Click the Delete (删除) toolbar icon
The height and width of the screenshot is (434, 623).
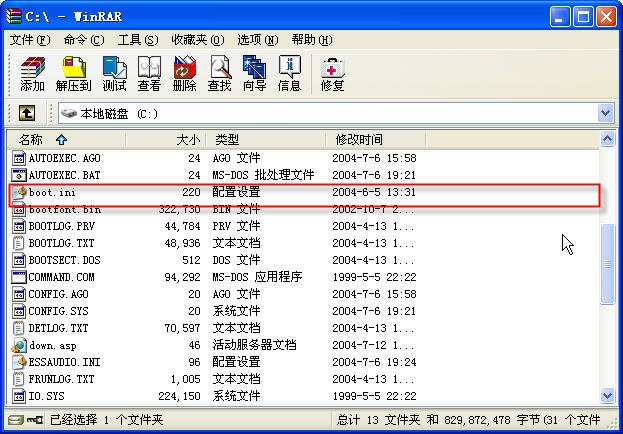(x=184, y=74)
